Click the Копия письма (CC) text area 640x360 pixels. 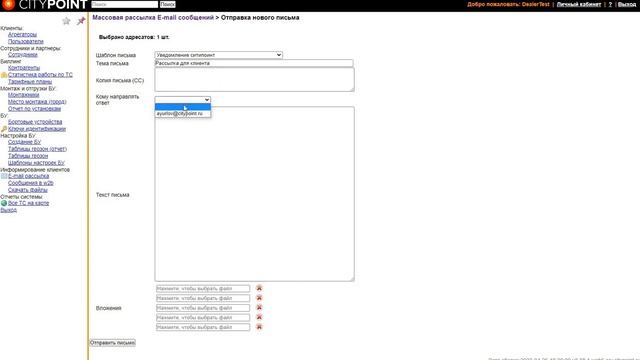click(x=254, y=80)
